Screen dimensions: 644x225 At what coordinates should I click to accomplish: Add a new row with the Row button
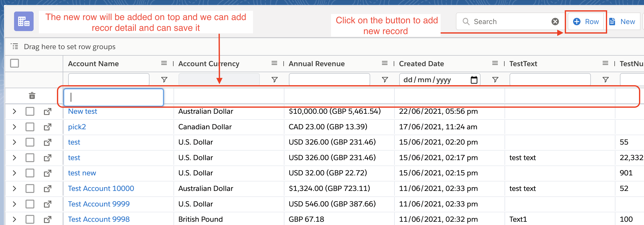(x=586, y=22)
